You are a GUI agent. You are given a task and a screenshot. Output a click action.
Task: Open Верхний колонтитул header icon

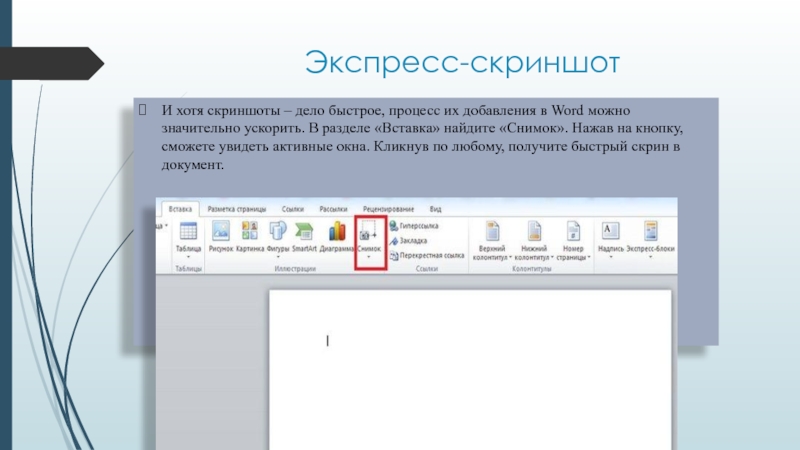click(492, 231)
